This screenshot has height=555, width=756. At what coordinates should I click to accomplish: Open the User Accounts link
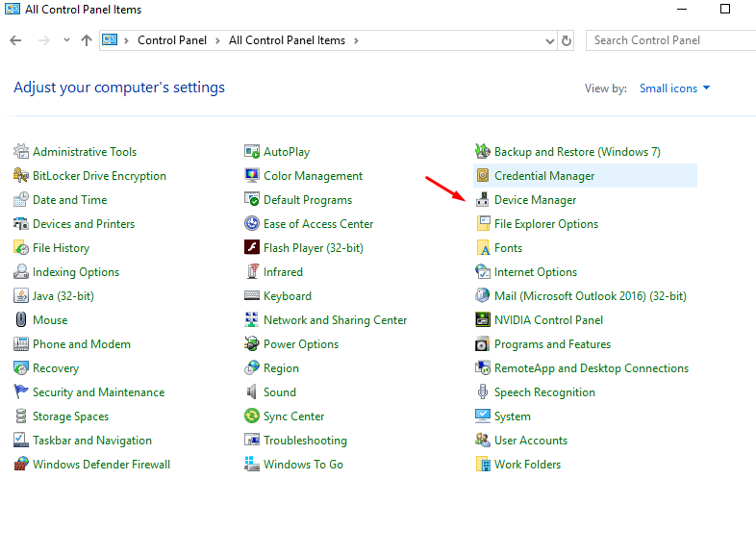[530, 441]
